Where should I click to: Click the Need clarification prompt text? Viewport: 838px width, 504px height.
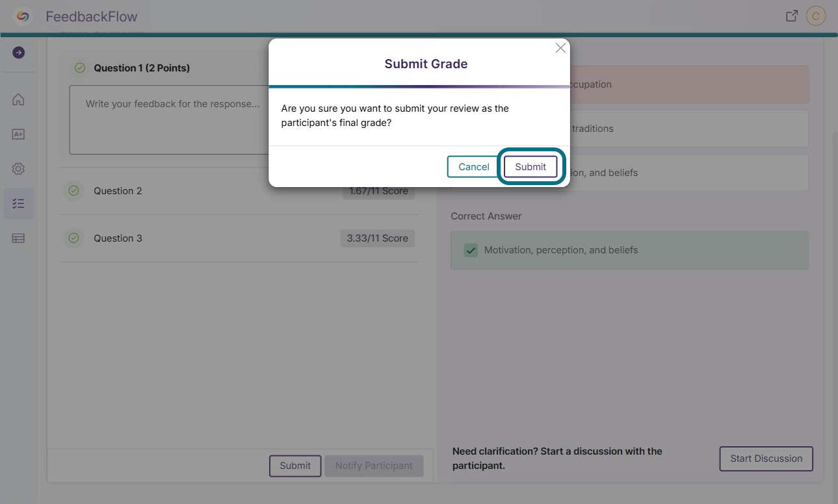pos(557,459)
